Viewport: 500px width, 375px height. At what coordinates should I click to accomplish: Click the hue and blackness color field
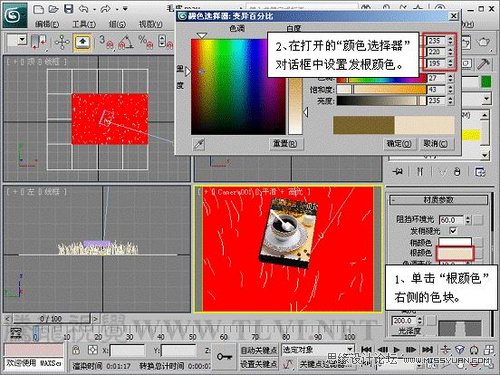[x=238, y=87]
